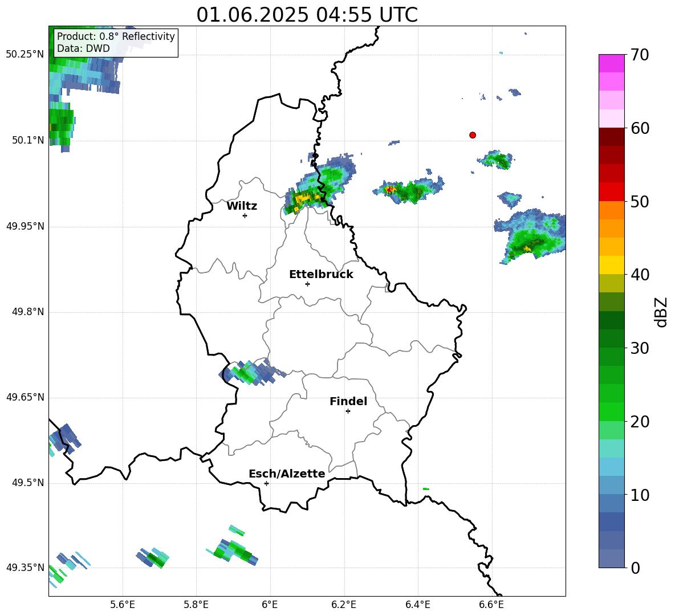
Task: Click the 49.65°N latitude label
Action: [25, 397]
